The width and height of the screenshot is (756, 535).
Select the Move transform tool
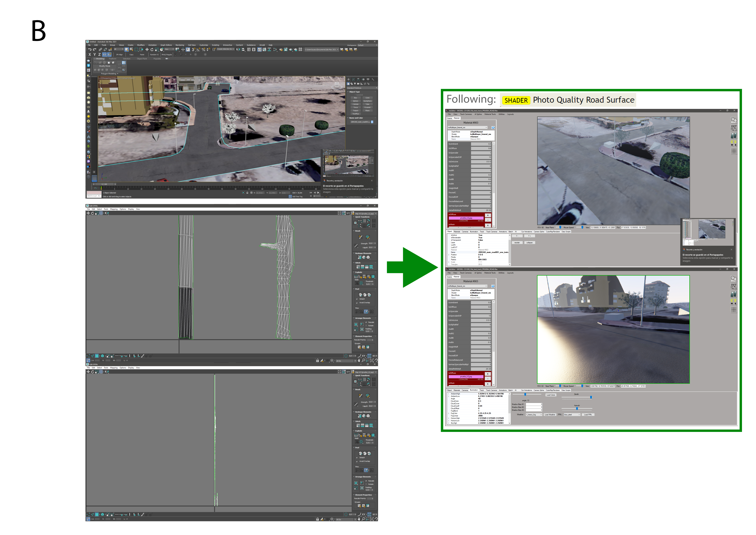tap(147, 49)
